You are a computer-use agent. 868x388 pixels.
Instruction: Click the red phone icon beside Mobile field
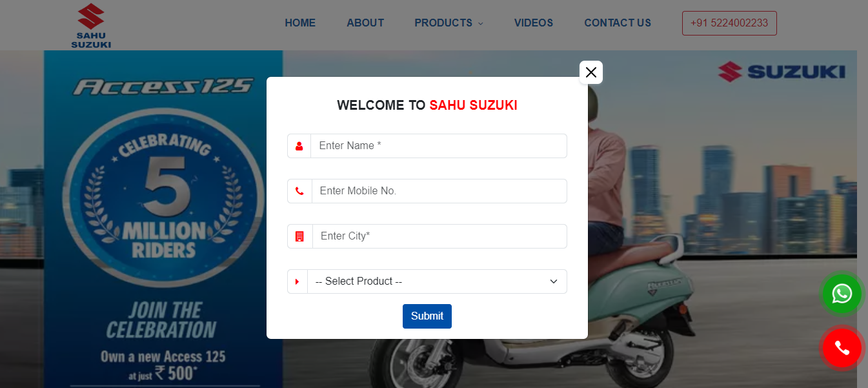coord(299,191)
